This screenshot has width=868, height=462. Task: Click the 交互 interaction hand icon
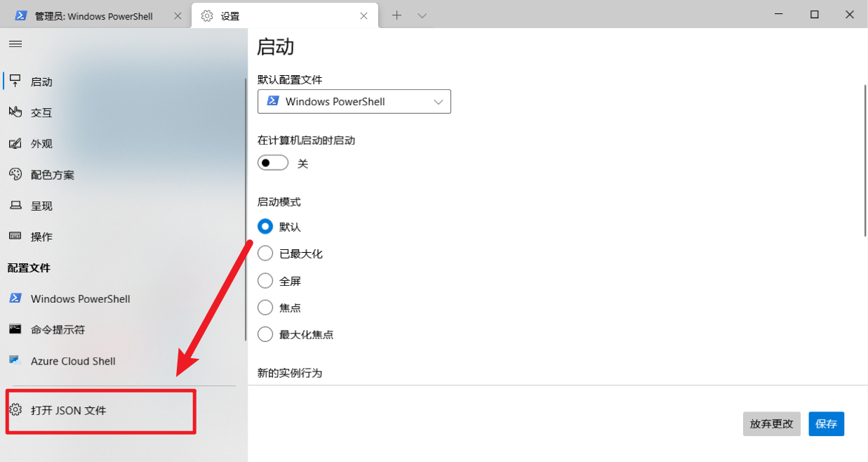coord(15,112)
